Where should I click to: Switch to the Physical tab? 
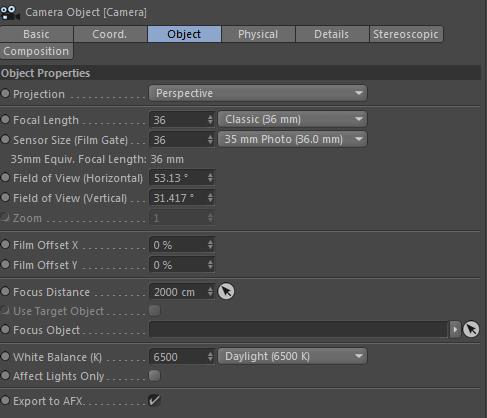tap(258, 34)
